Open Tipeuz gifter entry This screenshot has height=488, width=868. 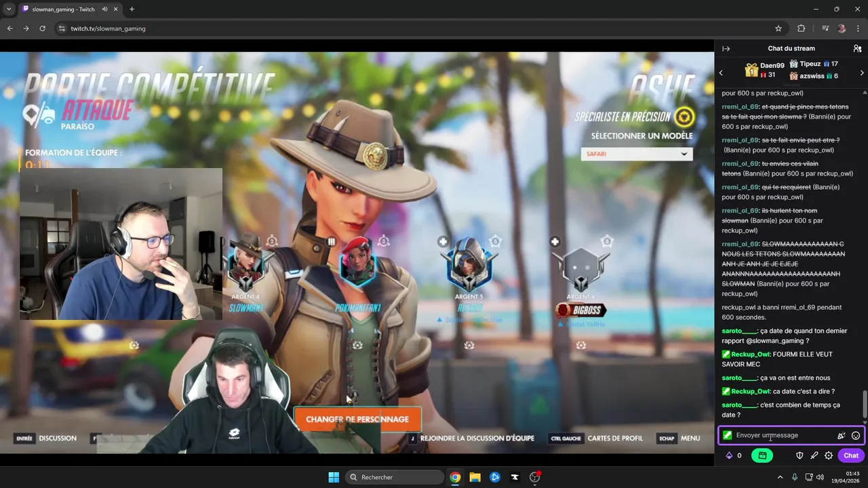814,64
